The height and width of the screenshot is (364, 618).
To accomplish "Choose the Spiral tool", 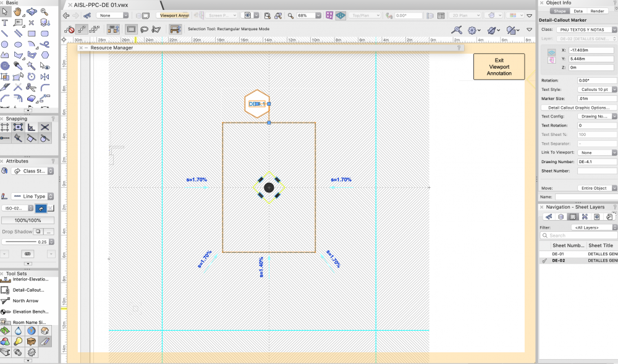I will click(x=5, y=66).
